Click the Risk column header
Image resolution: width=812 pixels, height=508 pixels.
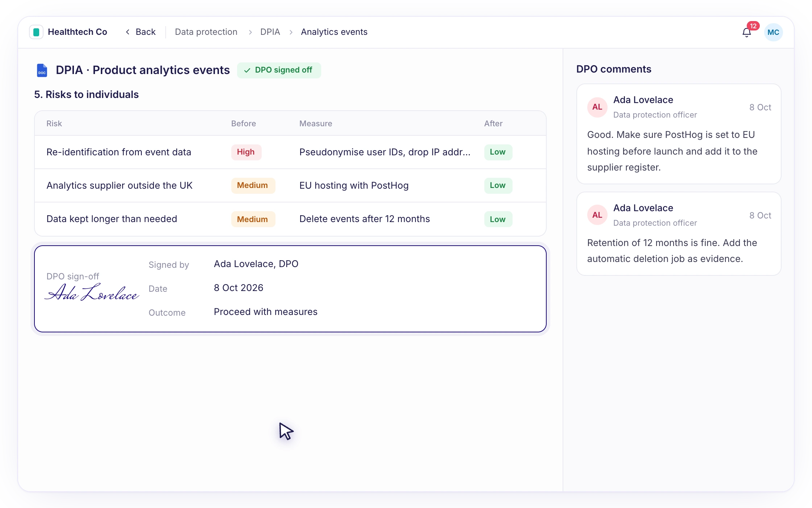(54, 123)
